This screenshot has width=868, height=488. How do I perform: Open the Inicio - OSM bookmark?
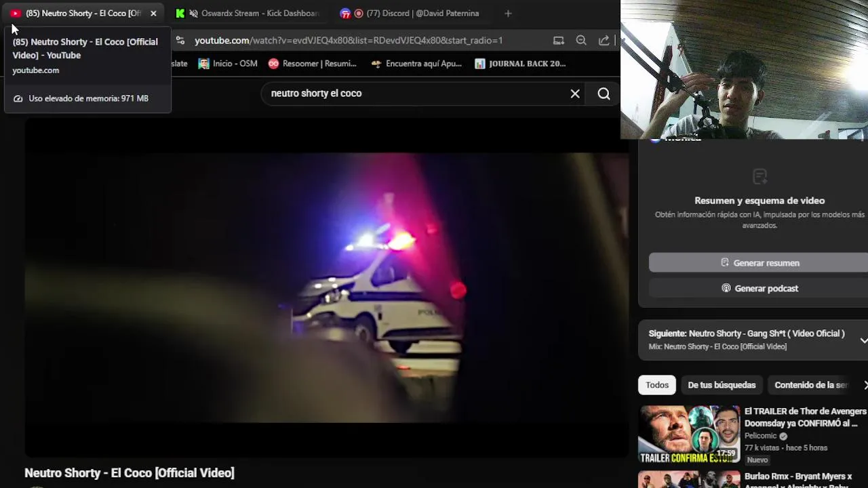[x=228, y=64]
